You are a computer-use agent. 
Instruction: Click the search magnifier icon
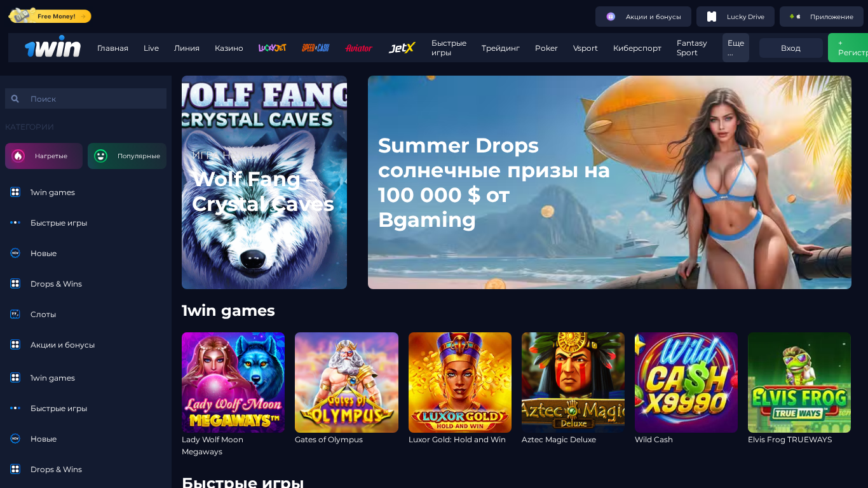pyautogui.click(x=15, y=98)
